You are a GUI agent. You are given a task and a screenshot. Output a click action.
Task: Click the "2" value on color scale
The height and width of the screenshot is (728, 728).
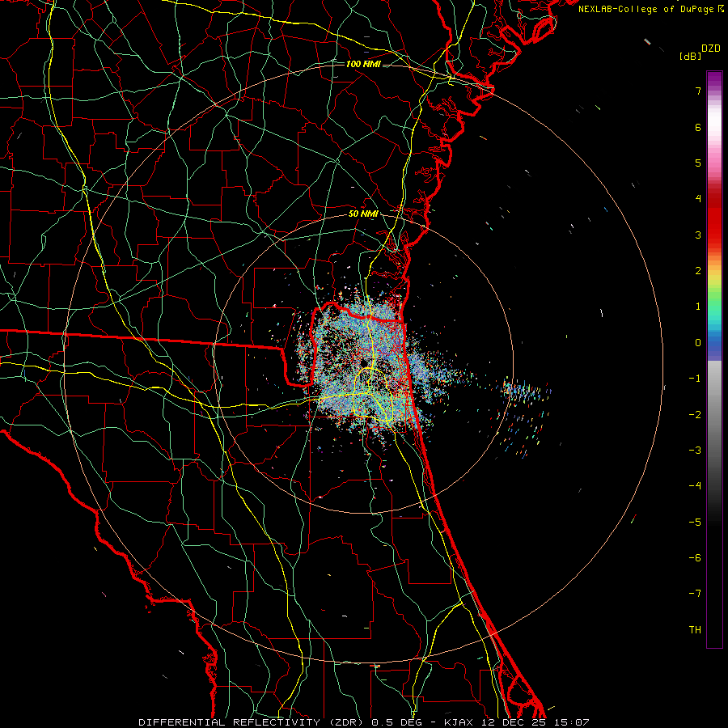pos(698,271)
